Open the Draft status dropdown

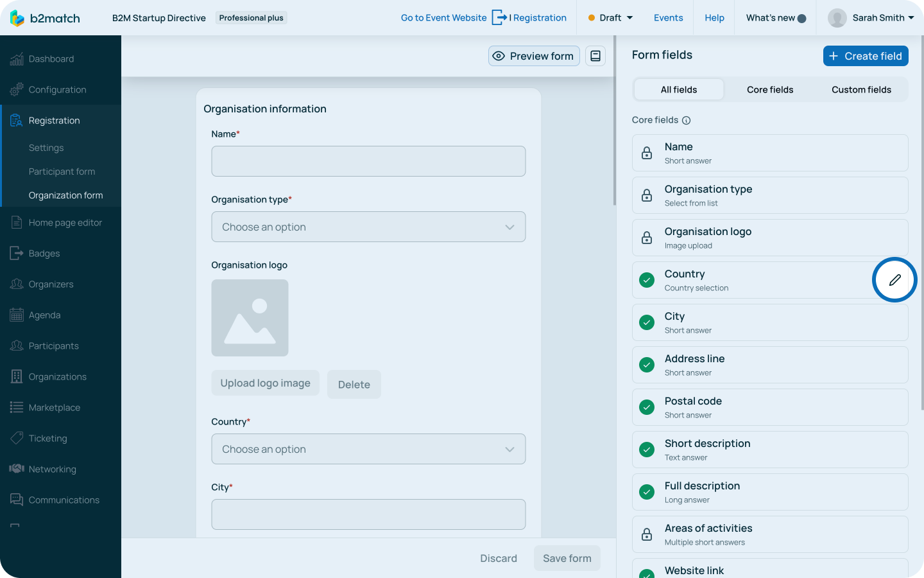click(609, 18)
